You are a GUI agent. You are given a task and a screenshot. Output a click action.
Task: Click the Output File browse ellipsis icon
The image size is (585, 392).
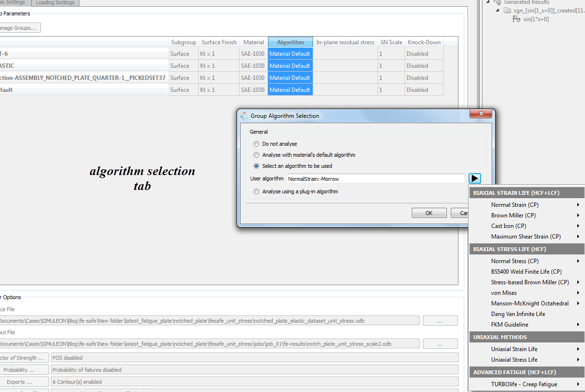pos(439,343)
